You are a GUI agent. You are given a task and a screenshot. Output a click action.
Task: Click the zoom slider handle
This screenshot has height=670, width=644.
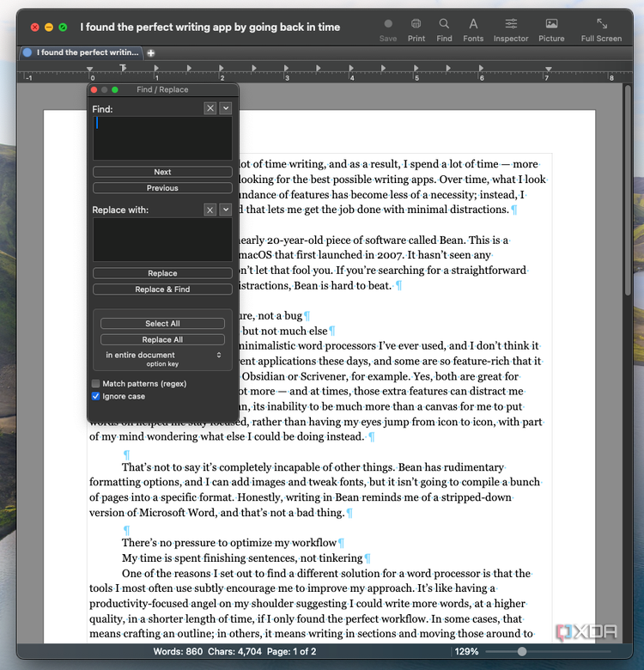pos(522,652)
